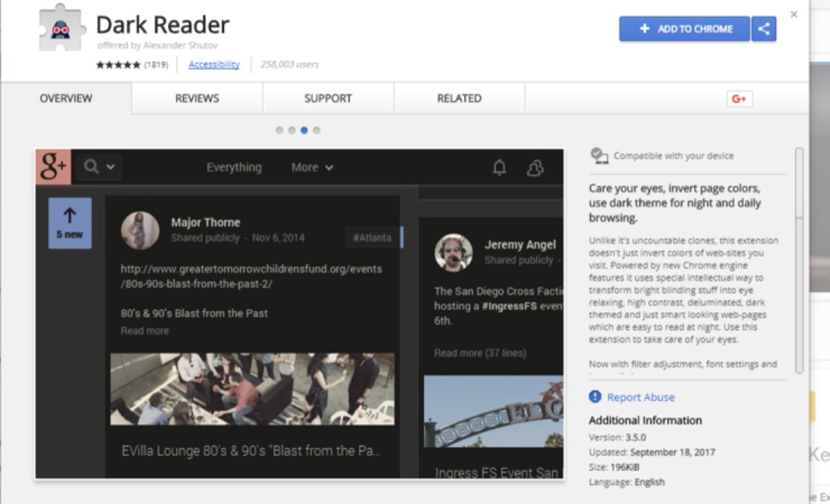Screen dimensions: 830x504
Task: Click the #Atlanta tag
Action: (372, 238)
